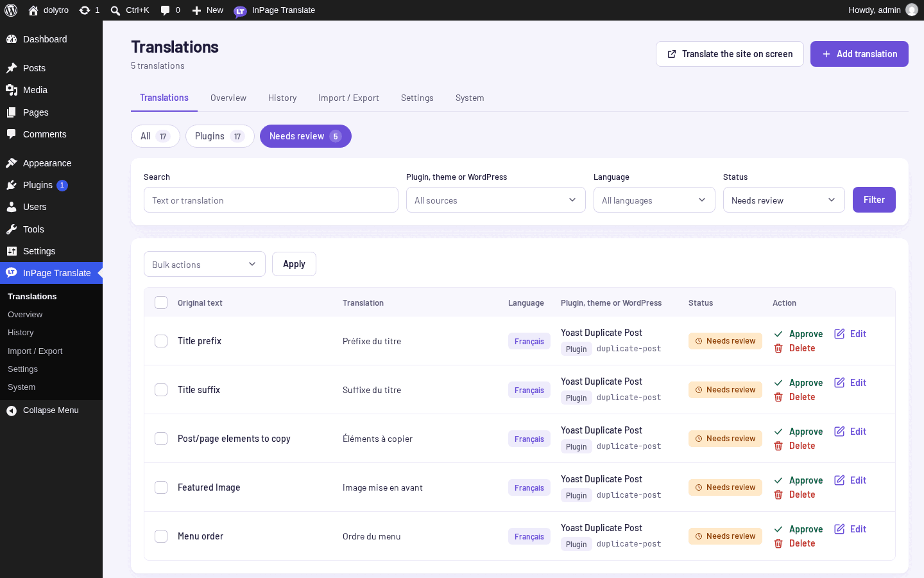
Task: Click the Add translation button
Action: tap(859, 54)
